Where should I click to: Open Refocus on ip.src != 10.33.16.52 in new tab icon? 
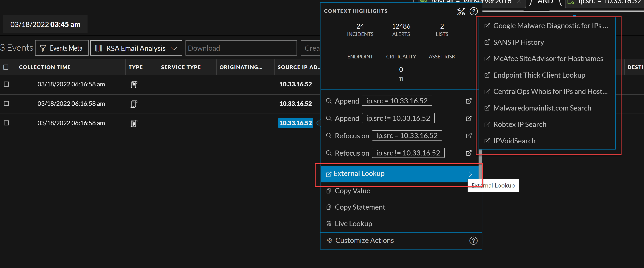tap(469, 153)
